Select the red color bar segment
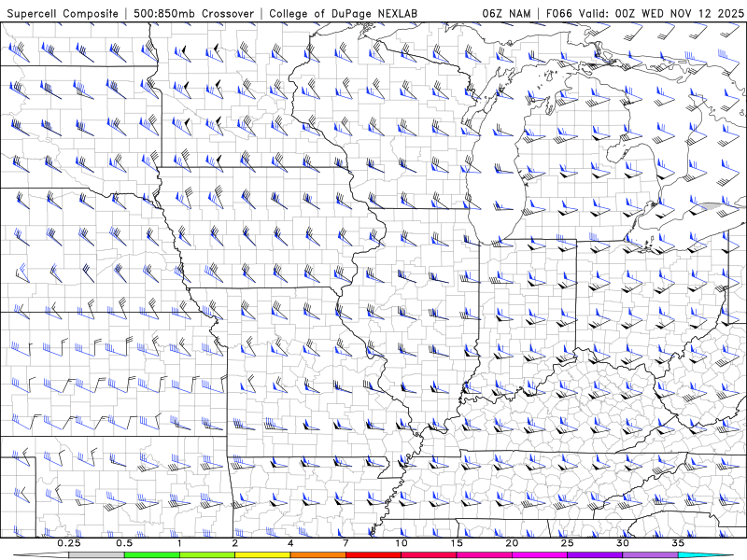The width and height of the screenshot is (747, 560). [373, 555]
